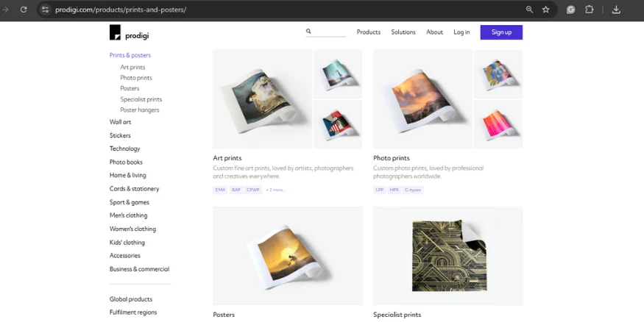Reload the page with browser refresh icon
The image size is (644, 322).
(24, 10)
